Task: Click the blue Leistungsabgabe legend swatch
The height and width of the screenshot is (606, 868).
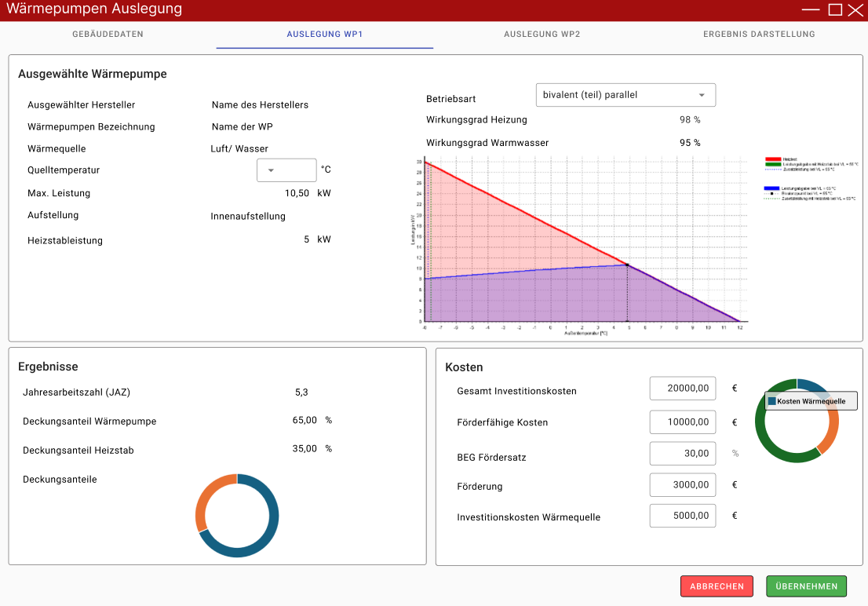Action: 772,188
